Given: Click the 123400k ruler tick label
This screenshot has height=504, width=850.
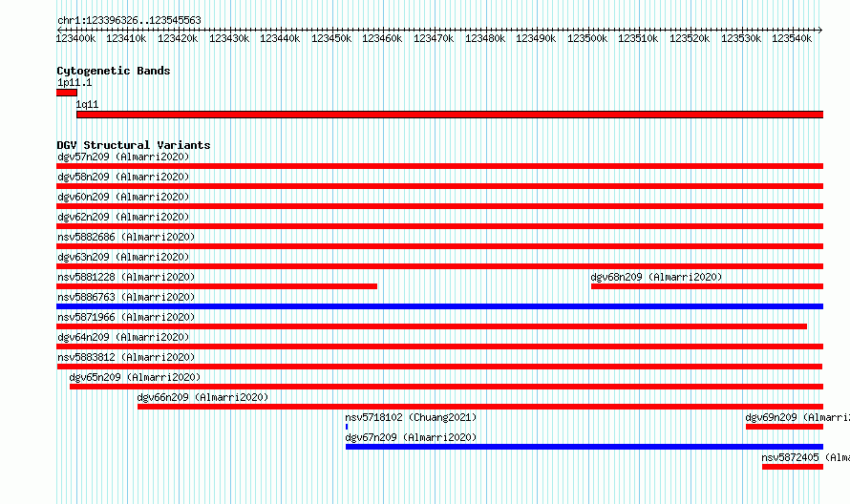Looking at the screenshot, I should 75,38.
